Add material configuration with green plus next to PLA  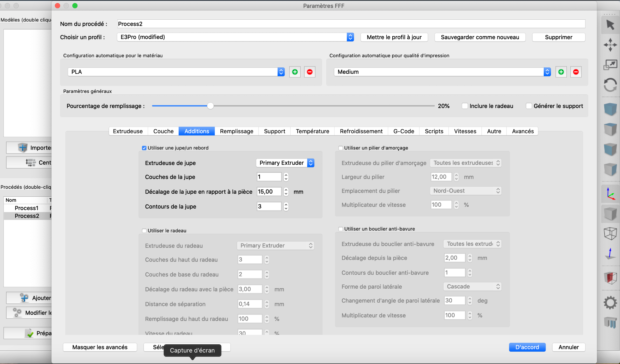[295, 72]
